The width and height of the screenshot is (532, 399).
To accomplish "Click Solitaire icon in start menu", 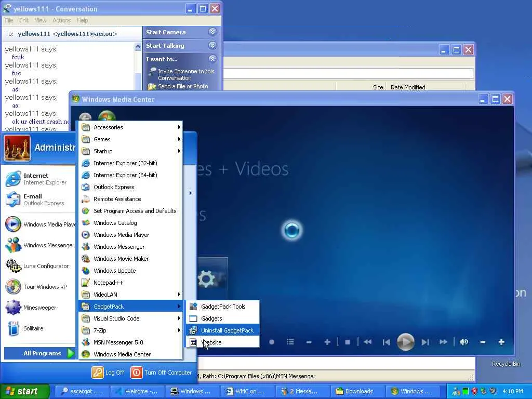I will pos(13,328).
